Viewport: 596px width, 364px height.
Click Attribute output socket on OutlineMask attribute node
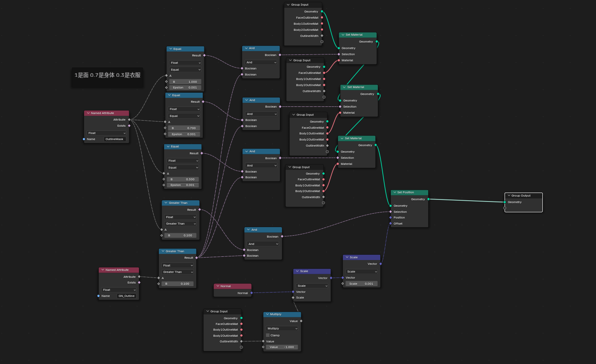(129, 119)
